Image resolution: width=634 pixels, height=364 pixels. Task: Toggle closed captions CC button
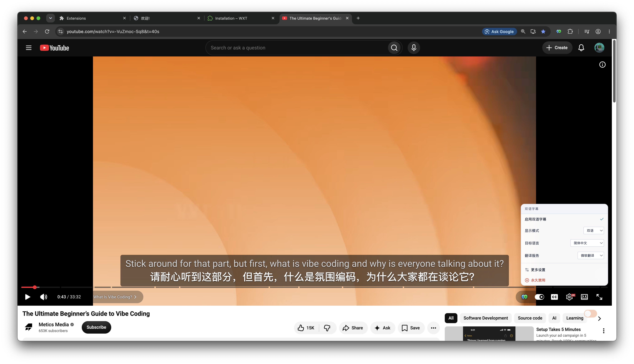(554, 297)
